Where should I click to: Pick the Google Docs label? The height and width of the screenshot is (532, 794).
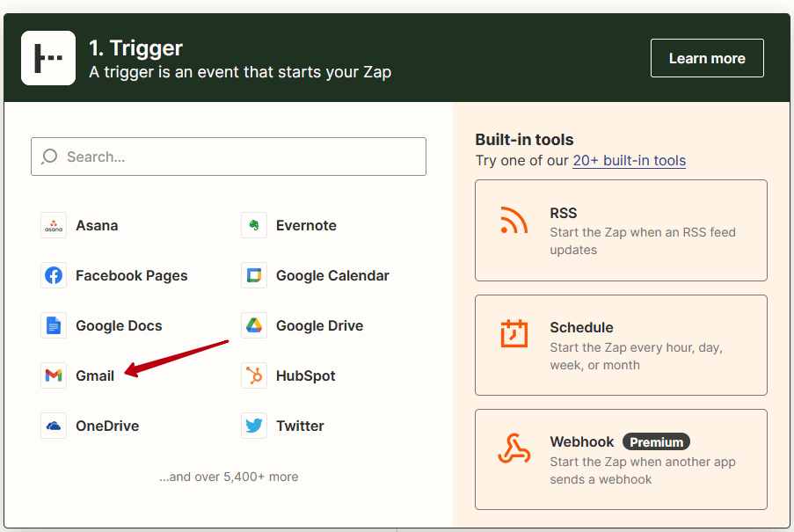click(x=119, y=325)
